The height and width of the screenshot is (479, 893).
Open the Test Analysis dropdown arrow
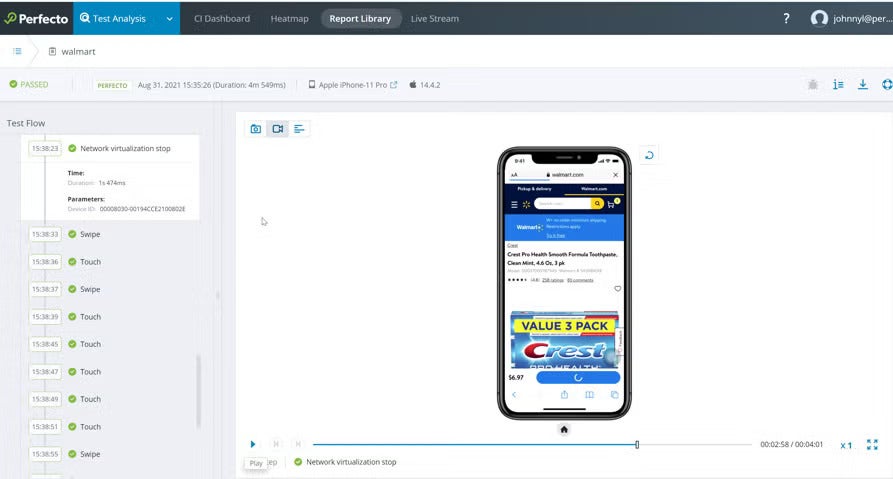pyautogui.click(x=169, y=19)
